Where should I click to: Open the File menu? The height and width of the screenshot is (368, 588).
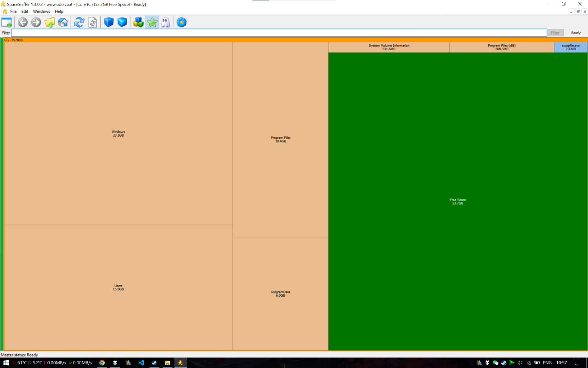click(13, 11)
